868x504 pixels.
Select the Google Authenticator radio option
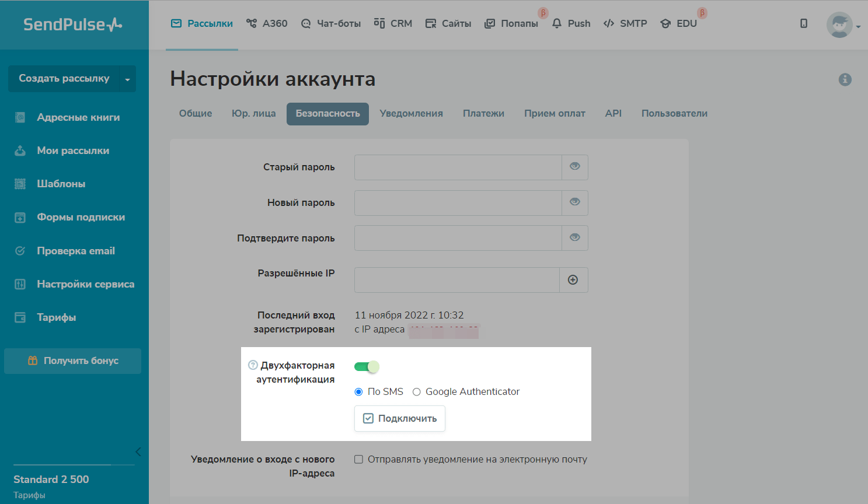(417, 392)
